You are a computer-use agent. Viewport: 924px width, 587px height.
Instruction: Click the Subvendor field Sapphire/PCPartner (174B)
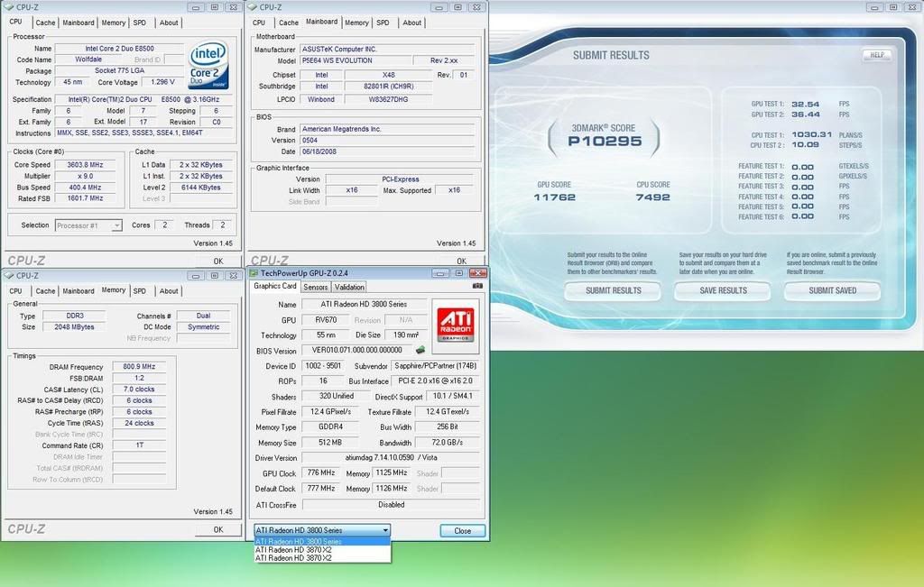tap(435, 365)
